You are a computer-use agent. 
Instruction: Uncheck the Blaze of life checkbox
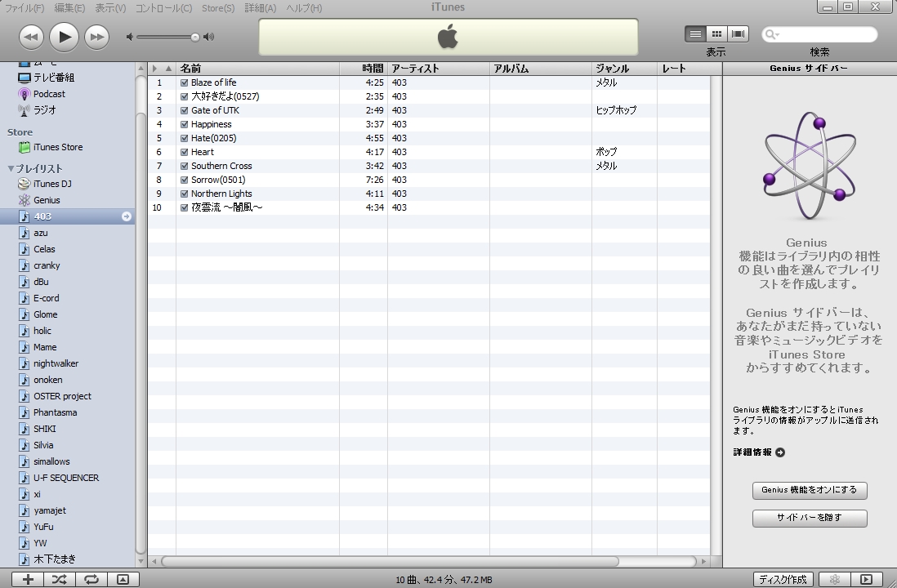(x=184, y=82)
